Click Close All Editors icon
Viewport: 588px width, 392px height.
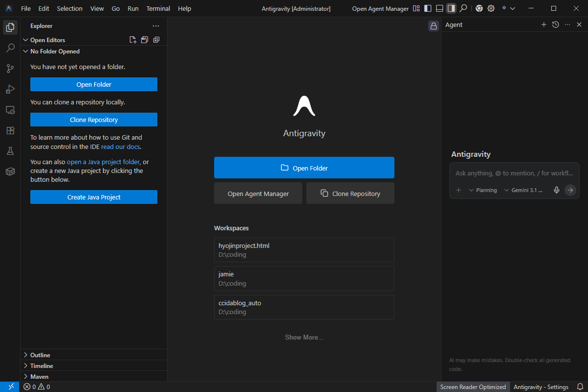[156, 40]
